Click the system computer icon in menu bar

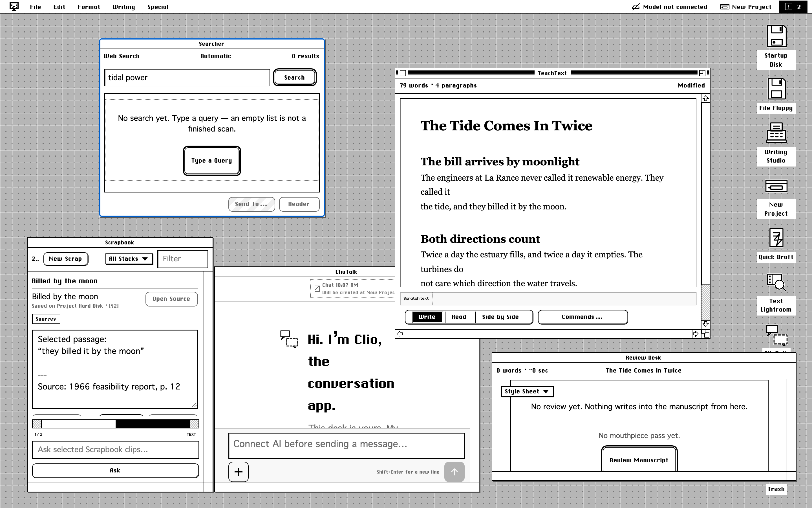(14, 7)
